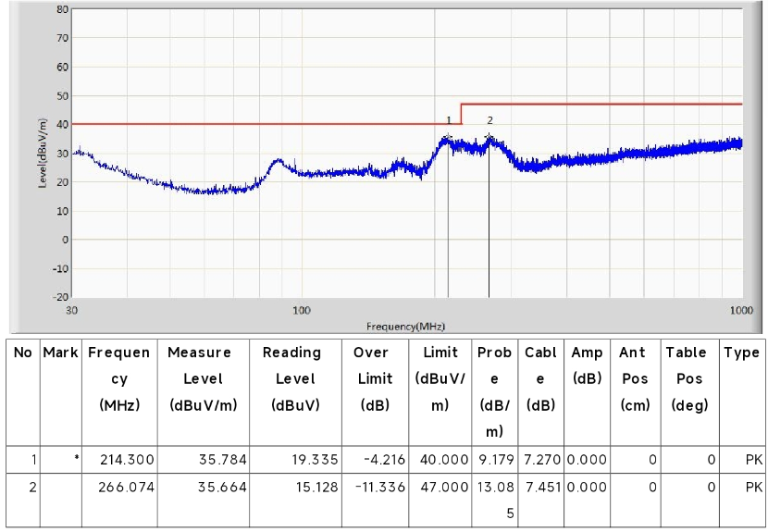Click the asterisk mark in row 1
Image resolution: width=768 pixels, height=532 pixels.
(x=77, y=458)
